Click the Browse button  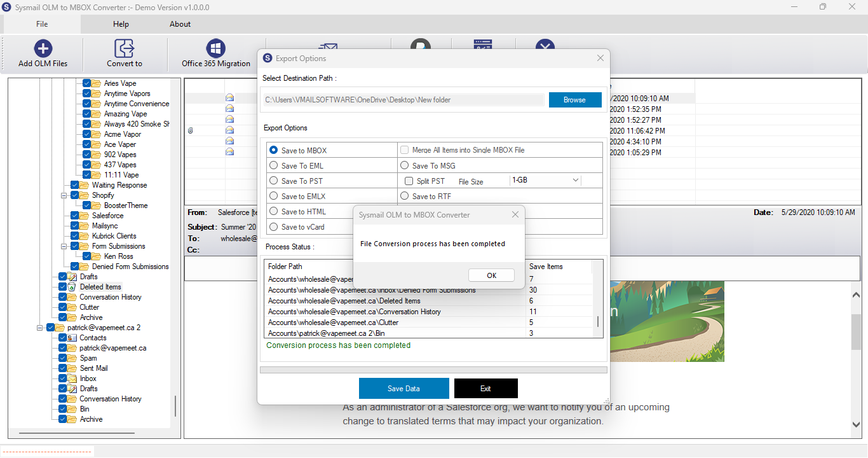tap(574, 100)
